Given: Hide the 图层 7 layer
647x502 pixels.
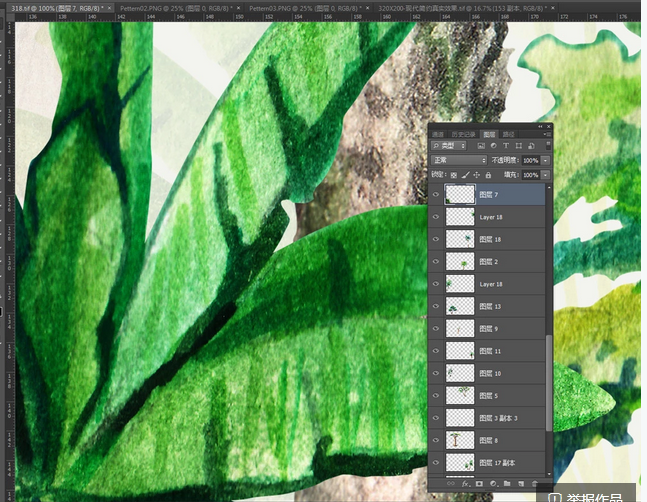Looking at the screenshot, I should 436,195.
